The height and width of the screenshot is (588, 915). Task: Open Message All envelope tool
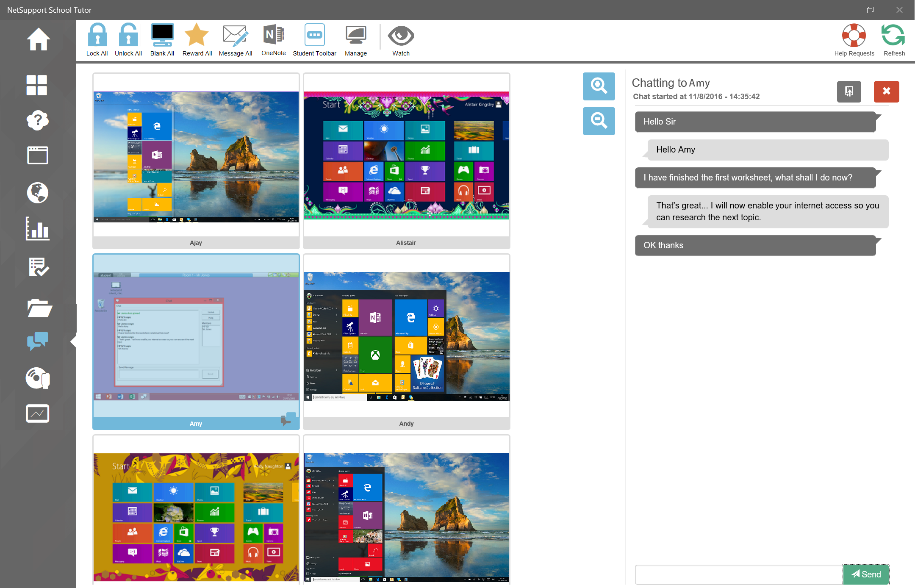(x=235, y=36)
